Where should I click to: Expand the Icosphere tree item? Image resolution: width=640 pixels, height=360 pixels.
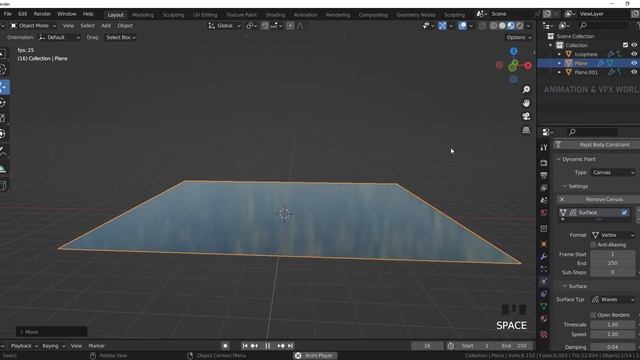(560, 54)
